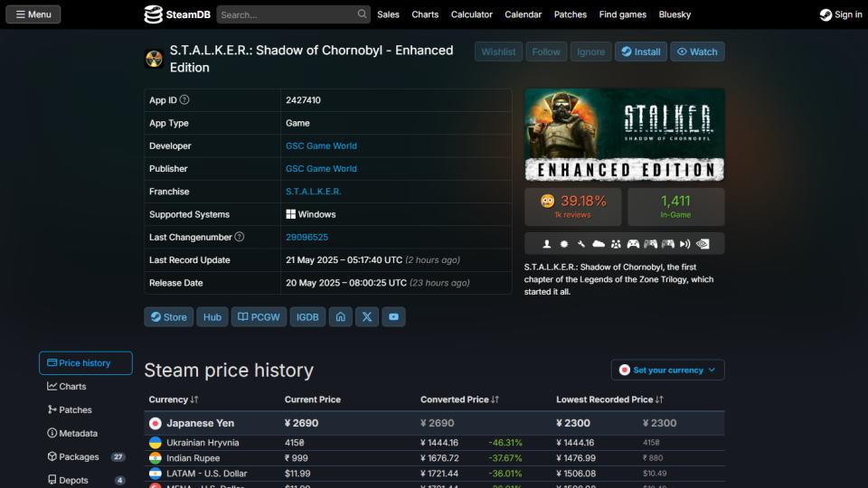Screen dimensions: 868x488
Task: Click the LATAM - U.S. Dollar row
Action: click(x=434, y=474)
